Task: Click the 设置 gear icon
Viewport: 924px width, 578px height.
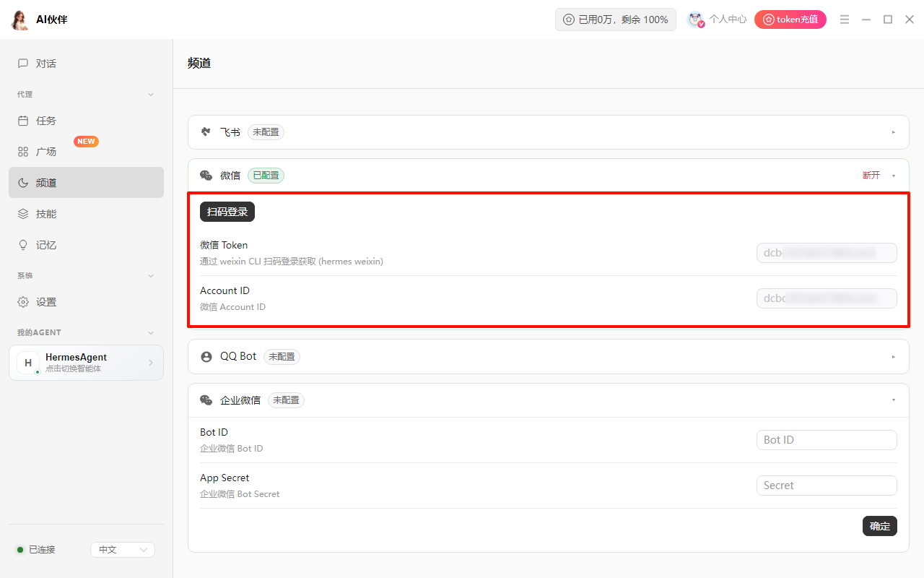Action: coord(23,302)
